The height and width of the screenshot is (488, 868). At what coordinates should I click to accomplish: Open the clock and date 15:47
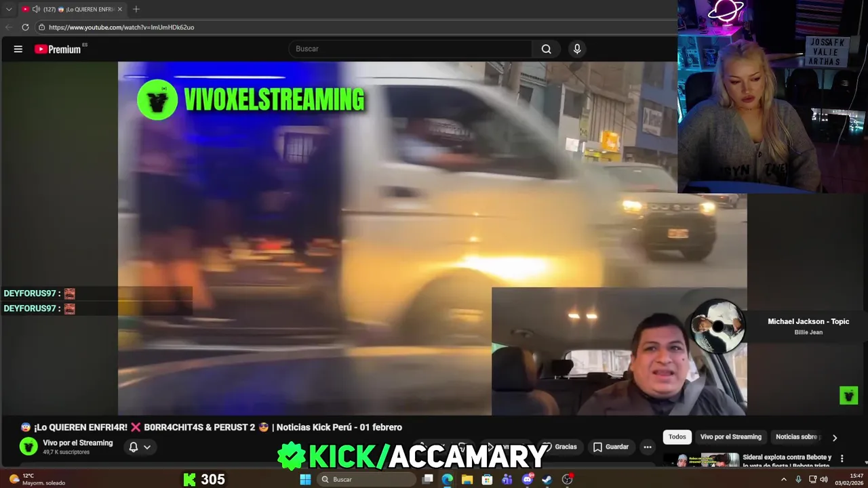pyautogui.click(x=850, y=479)
